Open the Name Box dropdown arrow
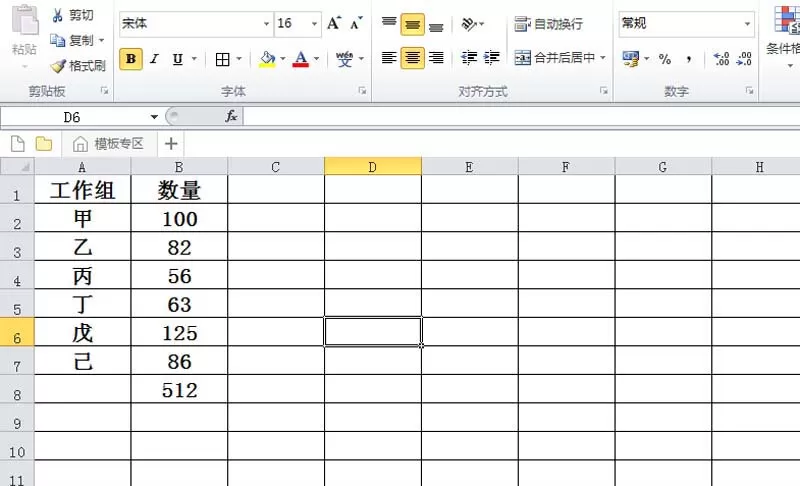 click(154, 117)
